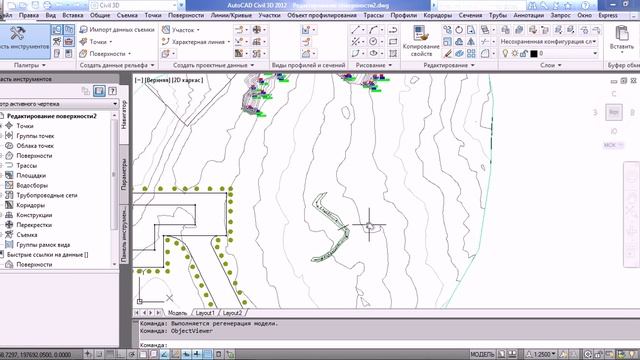Open the 1:2500 annotation scale dropdown
The height and width of the screenshot is (360, 640).
pyautogui.click(x=541, y=354)
